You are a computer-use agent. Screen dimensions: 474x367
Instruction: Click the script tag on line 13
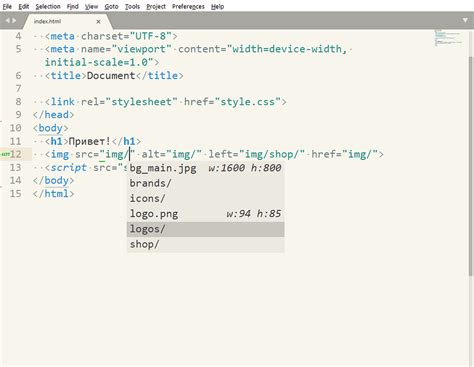[69, 168]
